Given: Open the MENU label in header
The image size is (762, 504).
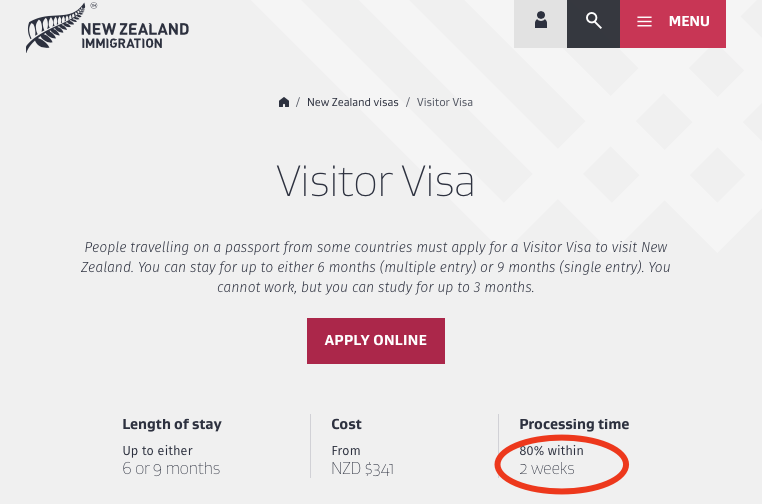Looking at the screenshot, I should tap(688, 21).
